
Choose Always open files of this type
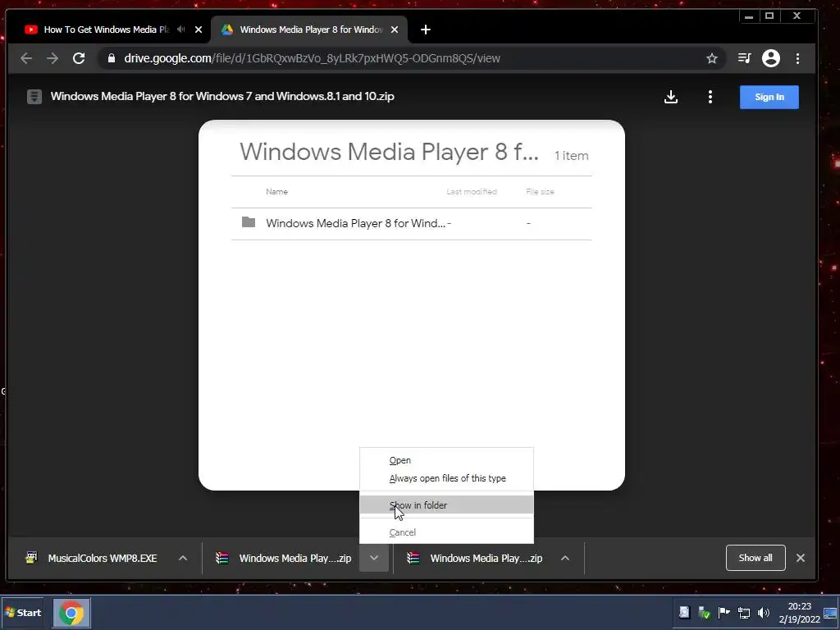(x=446, y=478)
